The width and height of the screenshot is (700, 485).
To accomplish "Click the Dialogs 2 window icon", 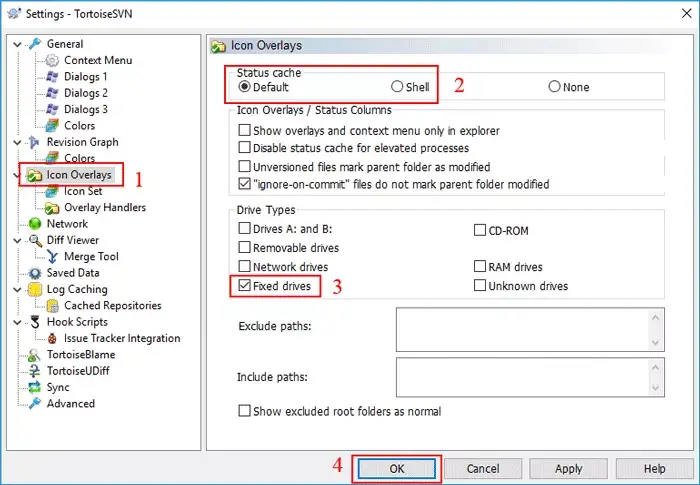I will coord(52,93).
